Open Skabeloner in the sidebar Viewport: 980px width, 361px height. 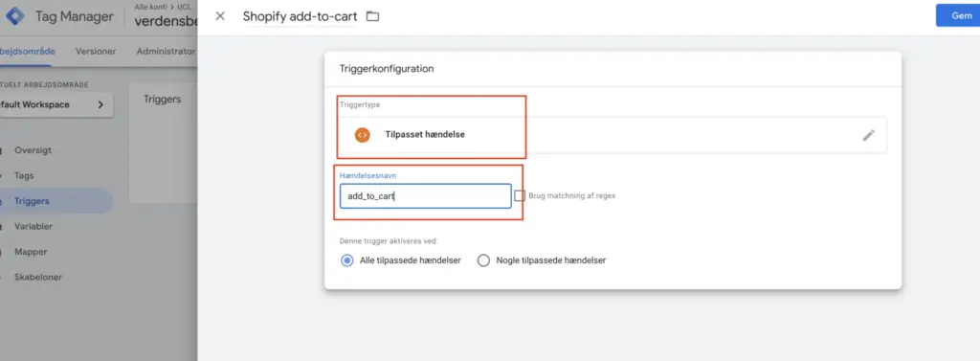click(x=38, y=277)
